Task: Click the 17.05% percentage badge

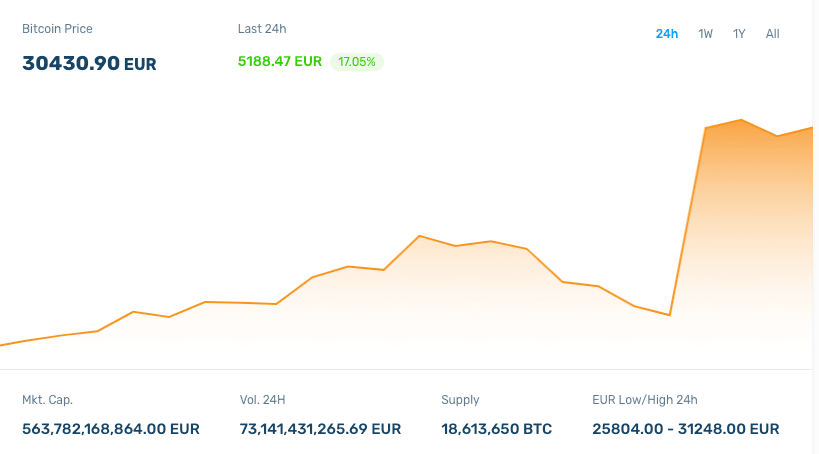Action: pos(357,62)
